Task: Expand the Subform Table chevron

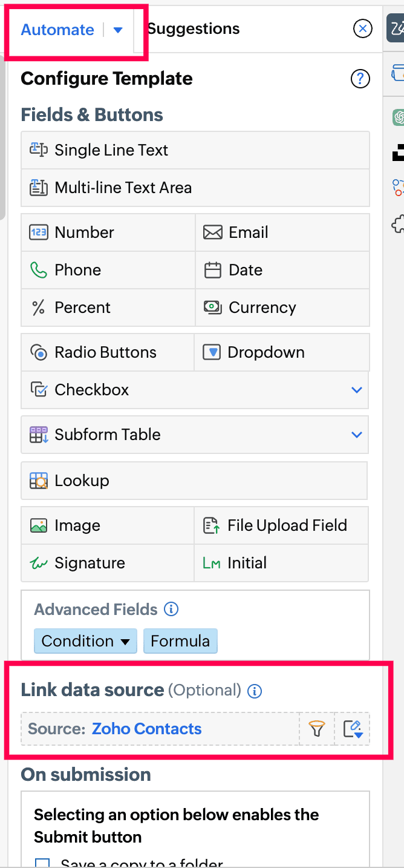Action: [357, 435]
